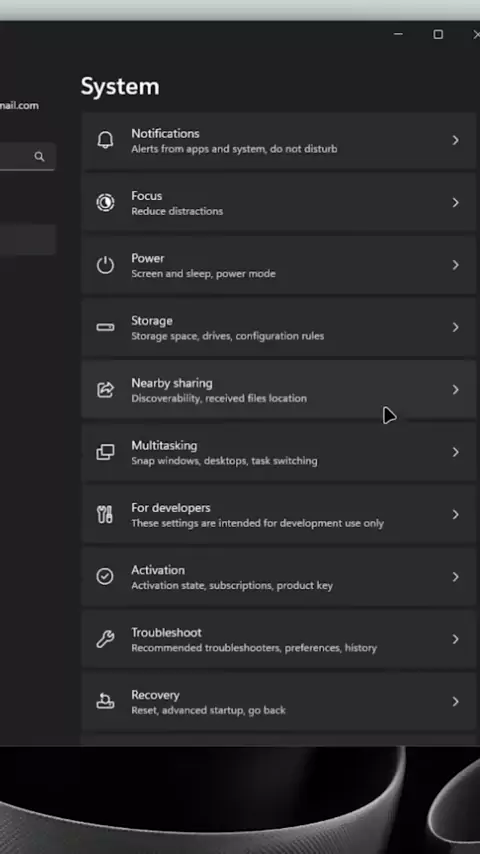Expand the Storage chevron arrow
This screenshot has width=480, height=854.
pos(455,327)
